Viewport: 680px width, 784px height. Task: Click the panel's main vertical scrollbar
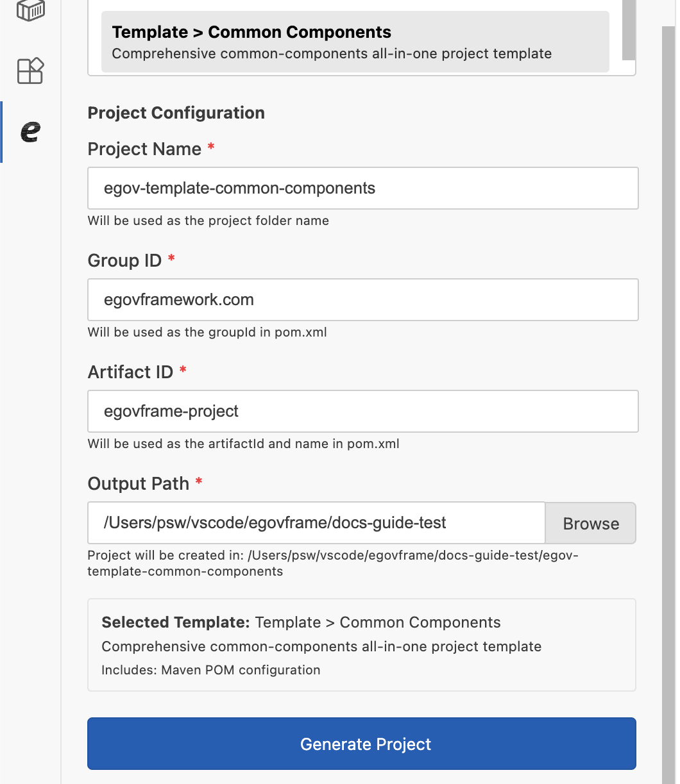[x=668, y=385]
